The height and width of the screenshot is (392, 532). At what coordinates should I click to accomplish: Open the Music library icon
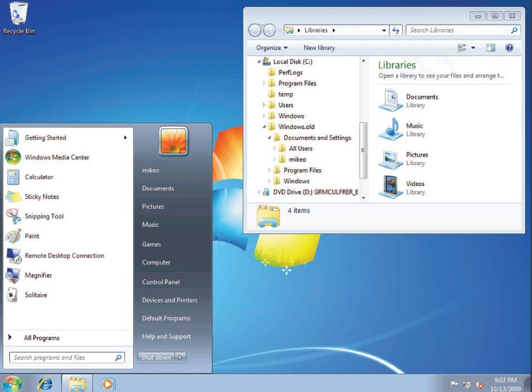[x=390, y=129]
